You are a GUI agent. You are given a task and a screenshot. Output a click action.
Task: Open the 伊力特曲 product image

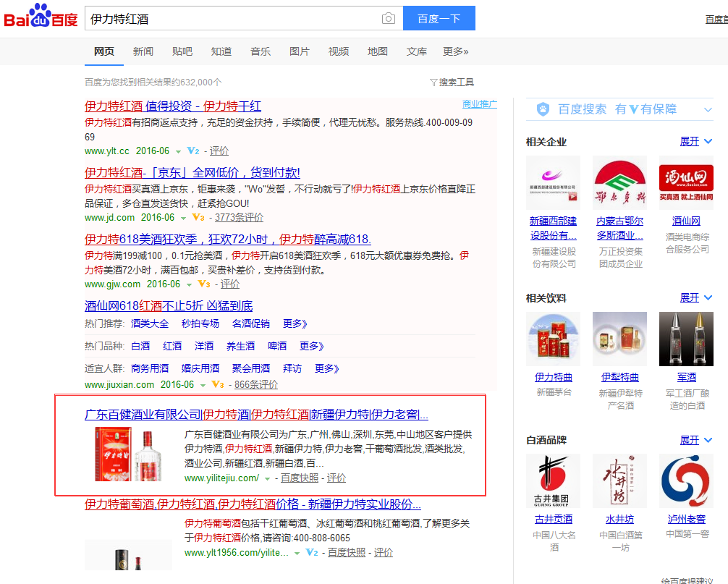[x=553, y=339]
